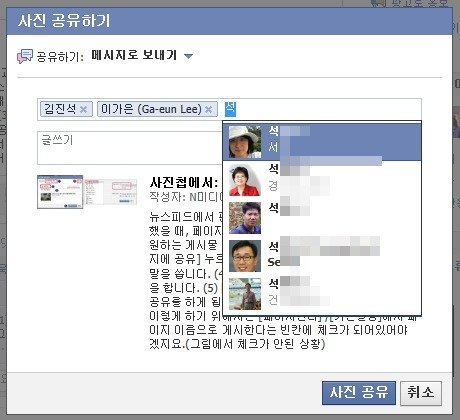Focus the 글쓰기 message text box
The width and height of the screenshot is (460, 420).
click(130, 148)
